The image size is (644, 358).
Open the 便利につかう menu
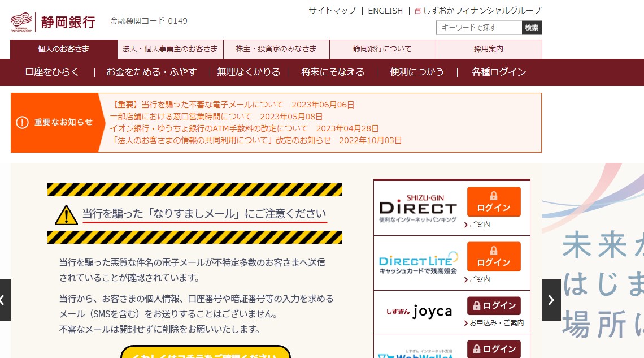tap(417, 72)
